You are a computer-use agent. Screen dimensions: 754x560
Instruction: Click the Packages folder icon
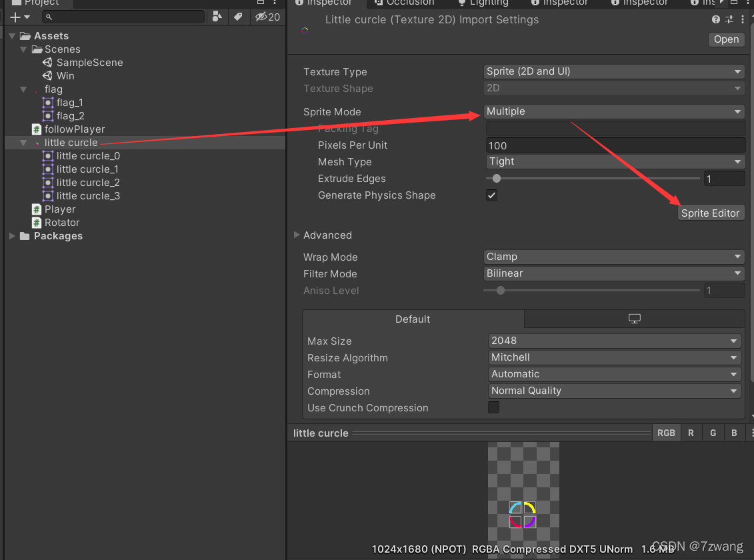click(x=25, y=236)
